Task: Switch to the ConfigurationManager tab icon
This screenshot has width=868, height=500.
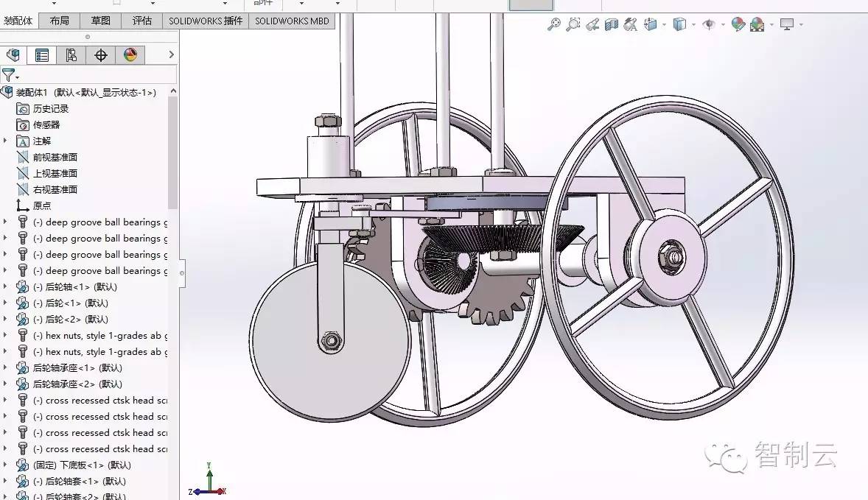Action: 71,54
